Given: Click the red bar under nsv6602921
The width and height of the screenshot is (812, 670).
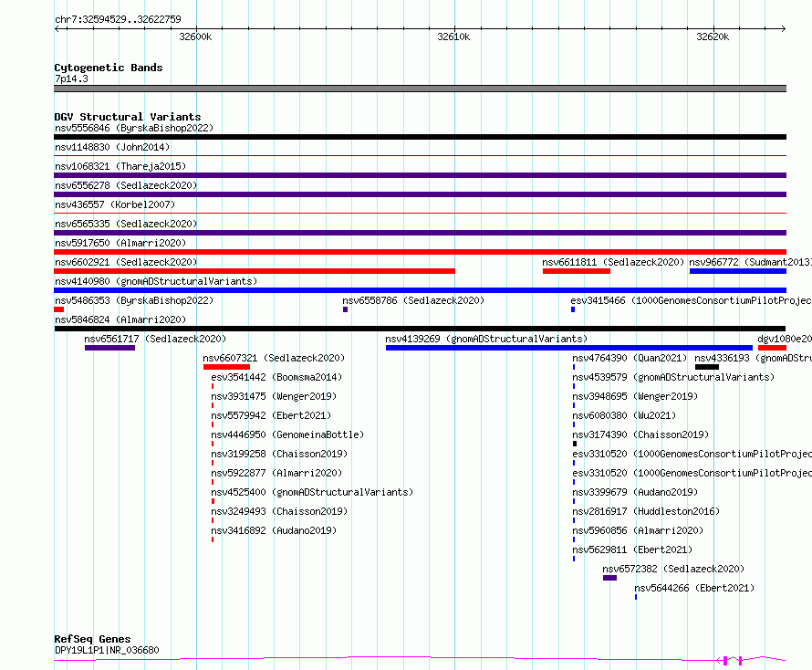Looking at the screenshot, I should tap(255, 271).
